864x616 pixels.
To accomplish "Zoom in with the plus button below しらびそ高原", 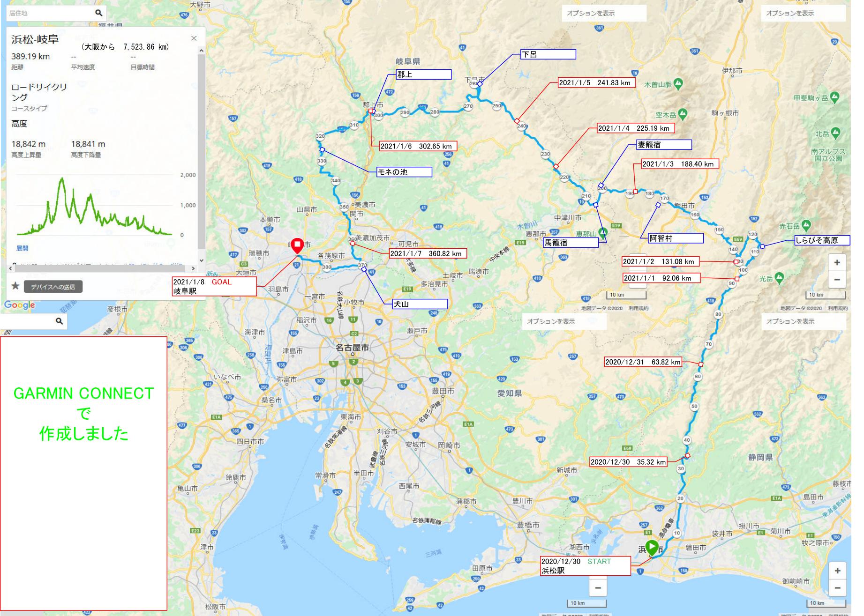I will point(837,262).
